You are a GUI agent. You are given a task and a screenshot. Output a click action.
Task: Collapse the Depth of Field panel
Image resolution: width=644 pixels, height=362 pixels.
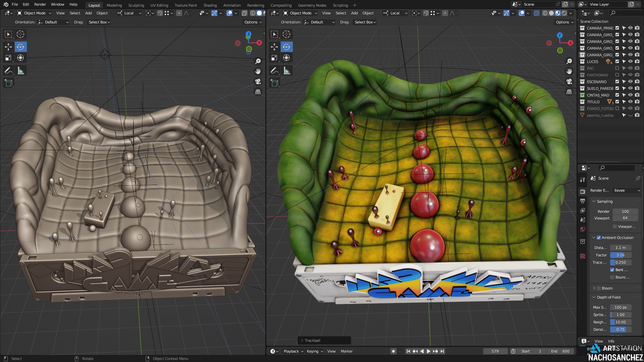click(594, 297)
